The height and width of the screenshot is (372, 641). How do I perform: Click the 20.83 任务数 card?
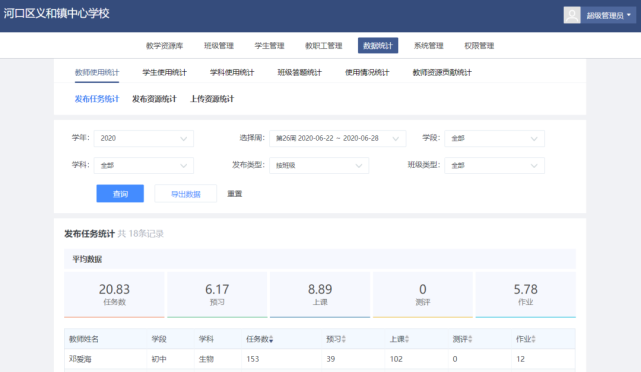[114, 294]
